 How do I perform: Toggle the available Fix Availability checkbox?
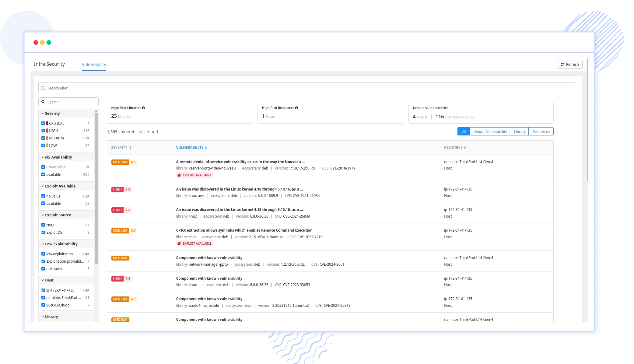[x=43, y=174]
